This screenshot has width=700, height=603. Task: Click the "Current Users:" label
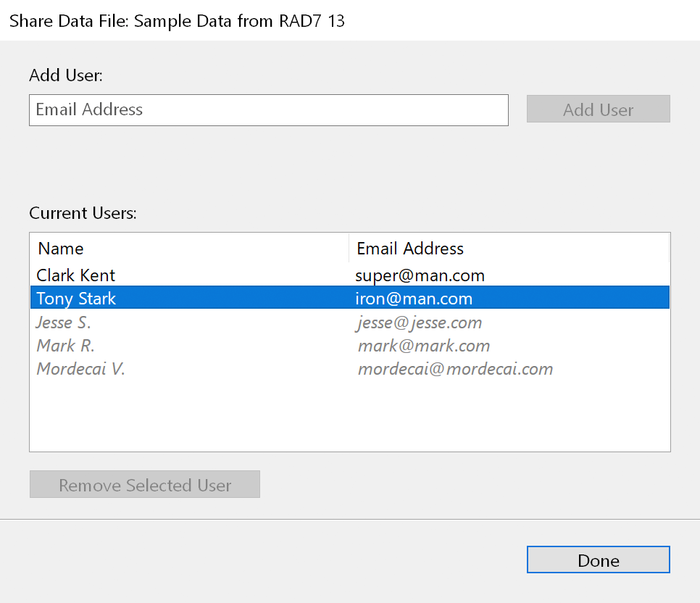(x=83, y=214)
